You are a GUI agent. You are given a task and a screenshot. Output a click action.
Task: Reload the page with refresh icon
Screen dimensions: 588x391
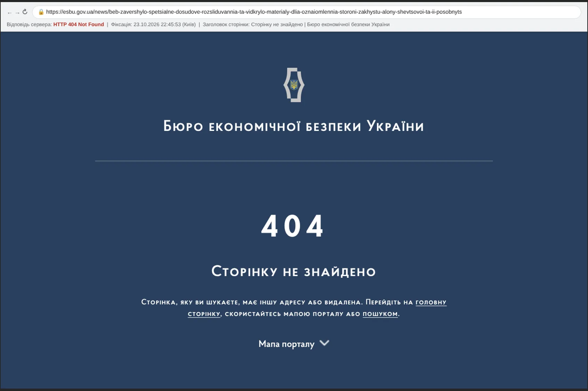(x=25, y=12)
